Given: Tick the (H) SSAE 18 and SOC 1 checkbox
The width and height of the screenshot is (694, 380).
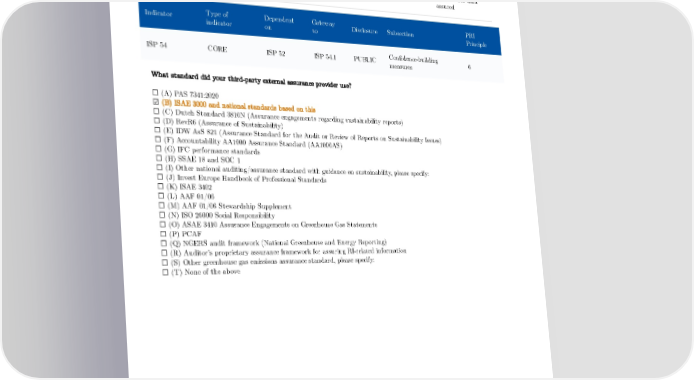Looking at the screenshot, I should pyautogui.click(x=159, y=158).
